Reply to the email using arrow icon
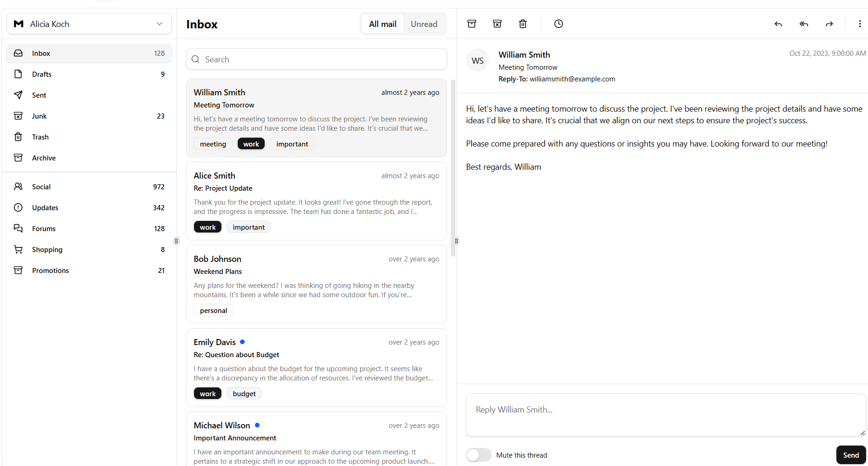This screenshot has height=466, width=868. (x=778, y=24)
